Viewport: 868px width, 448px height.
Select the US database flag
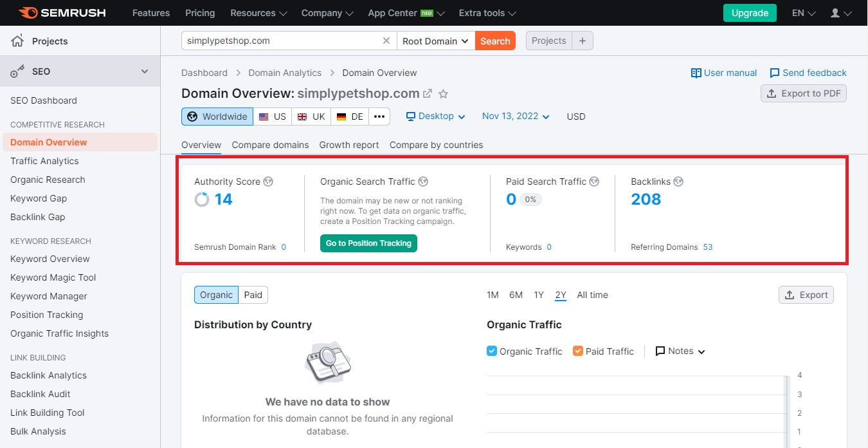272,117
